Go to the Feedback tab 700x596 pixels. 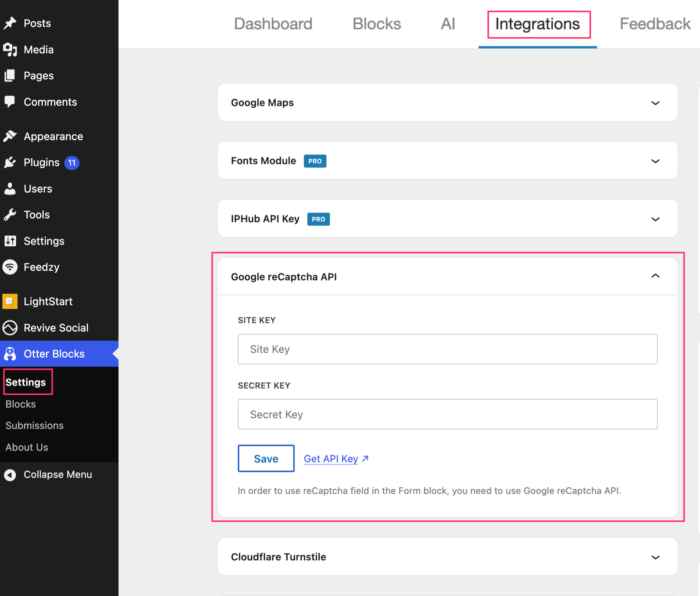pos(655,24)
